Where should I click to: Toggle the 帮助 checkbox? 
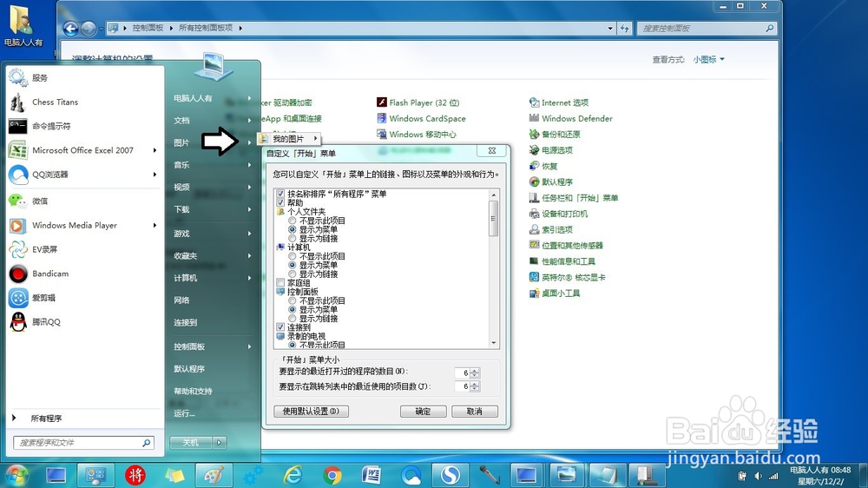(280, 202)
